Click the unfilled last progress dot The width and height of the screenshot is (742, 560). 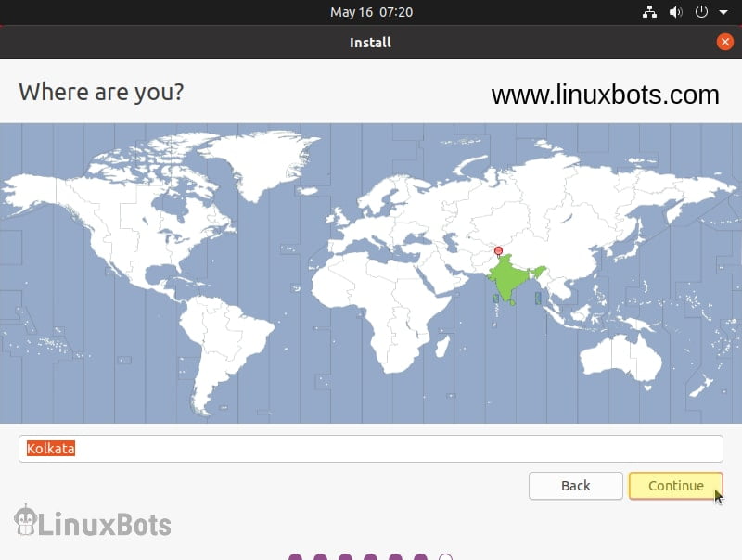click(444, 555)
